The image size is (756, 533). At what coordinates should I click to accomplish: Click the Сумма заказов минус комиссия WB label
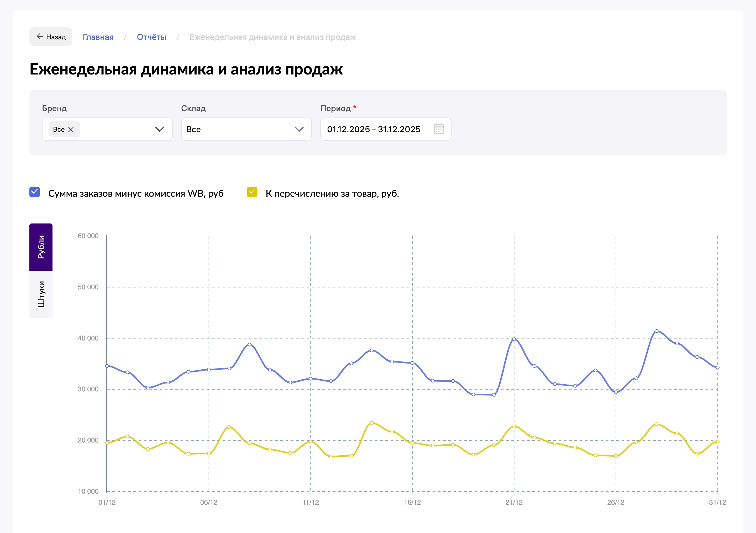pyautogui.click(x=136, y=194)
